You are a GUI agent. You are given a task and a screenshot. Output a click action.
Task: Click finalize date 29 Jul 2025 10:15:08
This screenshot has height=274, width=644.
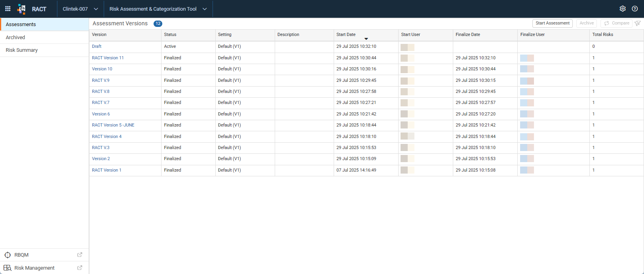(x=475, y=170)
